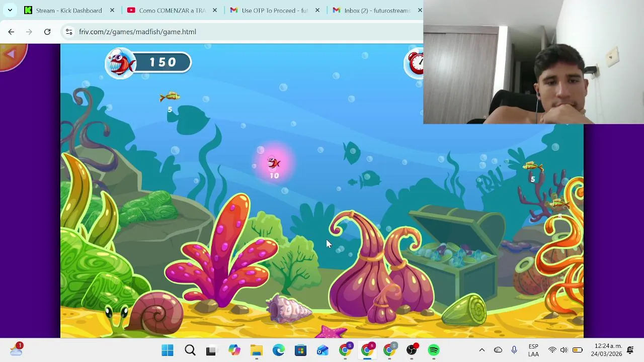Expand the hidden system tray icons
This screenshot has width=644, height=362.
[x=482, y=350]
